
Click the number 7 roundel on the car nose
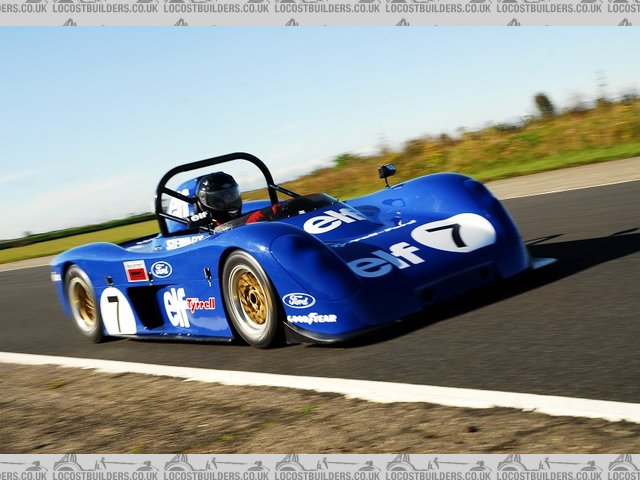click(453, 233)
